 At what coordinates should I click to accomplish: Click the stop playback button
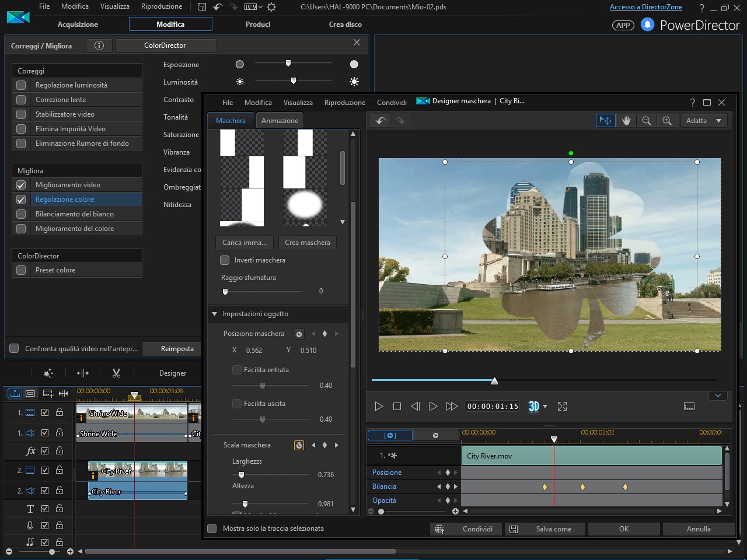(397, 407)
